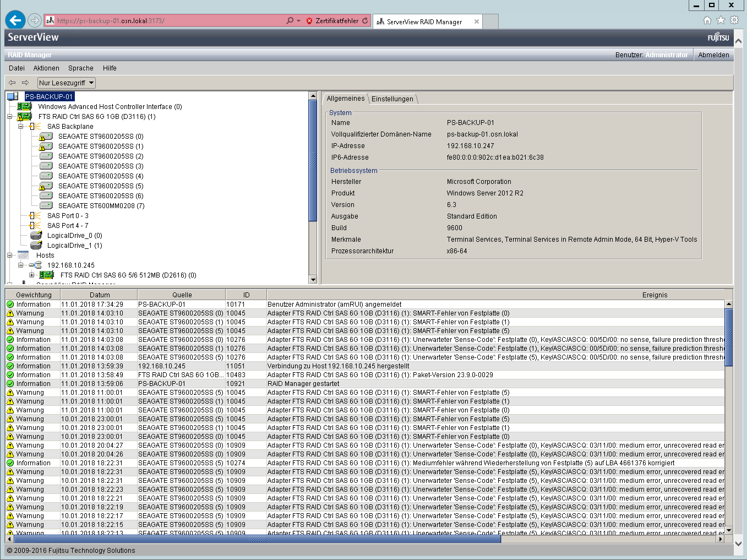Click the event log vertical scrollbar thumb

(x=729, y=337)
